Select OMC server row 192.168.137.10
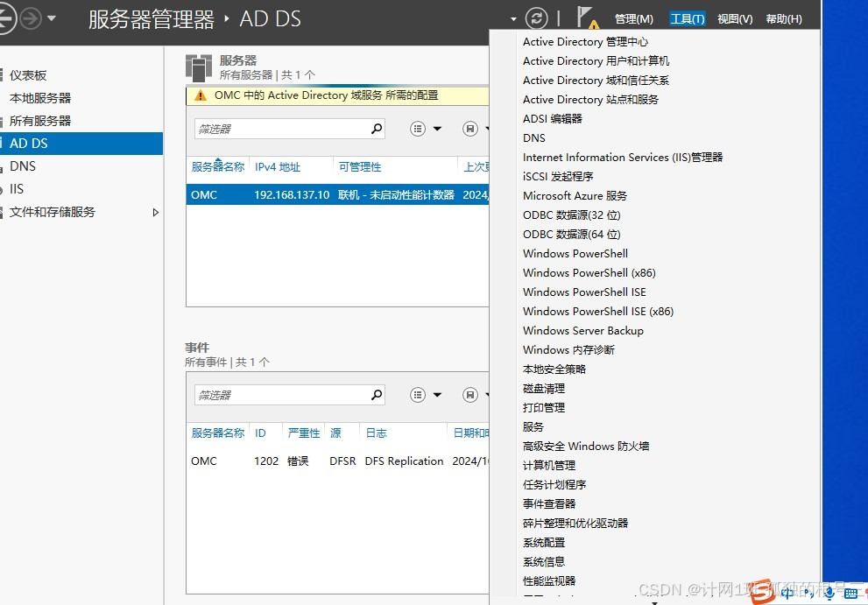Screen dimensions: 868x605 (338, 195)
